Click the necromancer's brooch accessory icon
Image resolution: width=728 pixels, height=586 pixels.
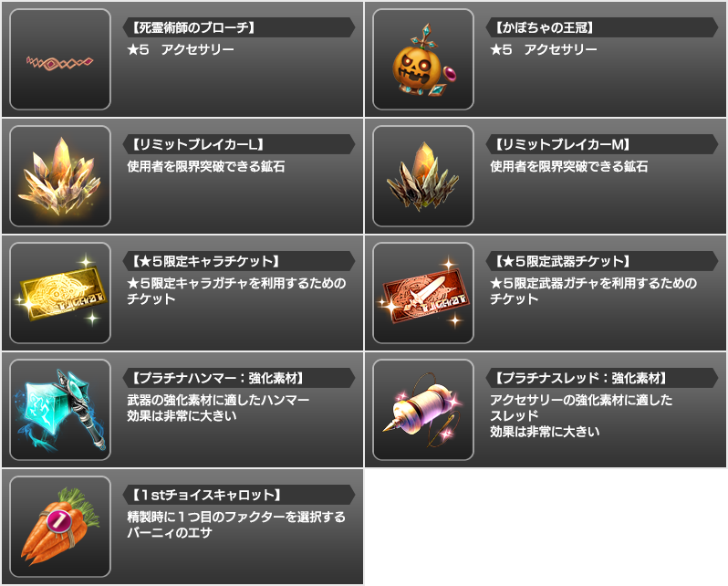60,59
